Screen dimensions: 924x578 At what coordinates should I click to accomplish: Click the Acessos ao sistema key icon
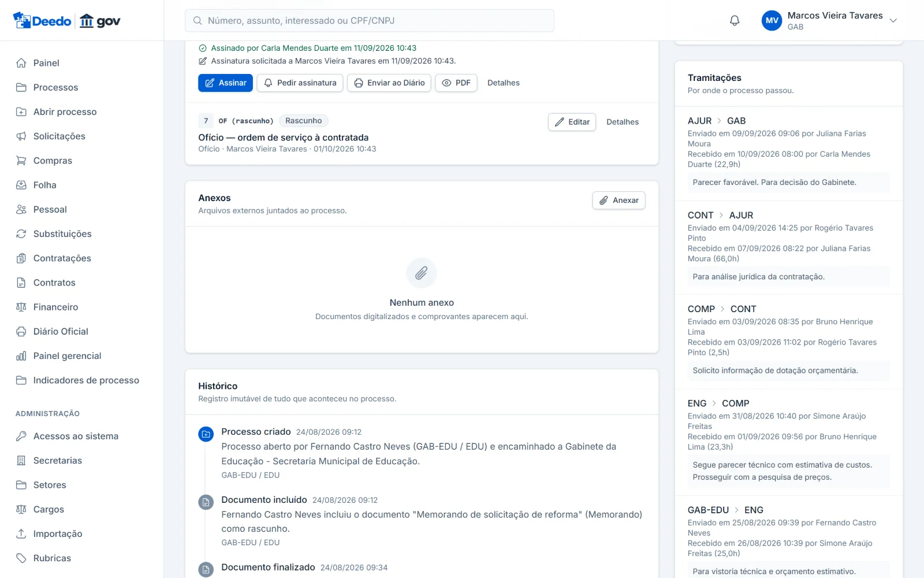pyautogui.click(x=21, y=436)
